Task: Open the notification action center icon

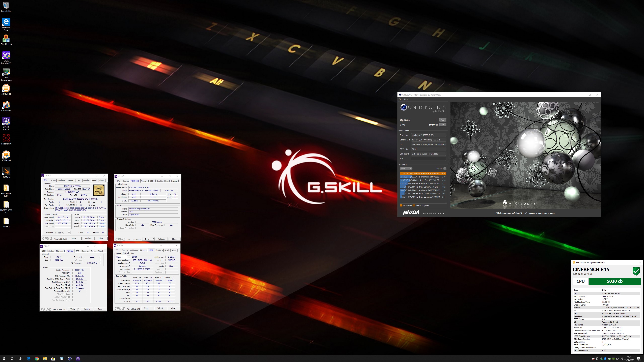Action: coord(638,359)
